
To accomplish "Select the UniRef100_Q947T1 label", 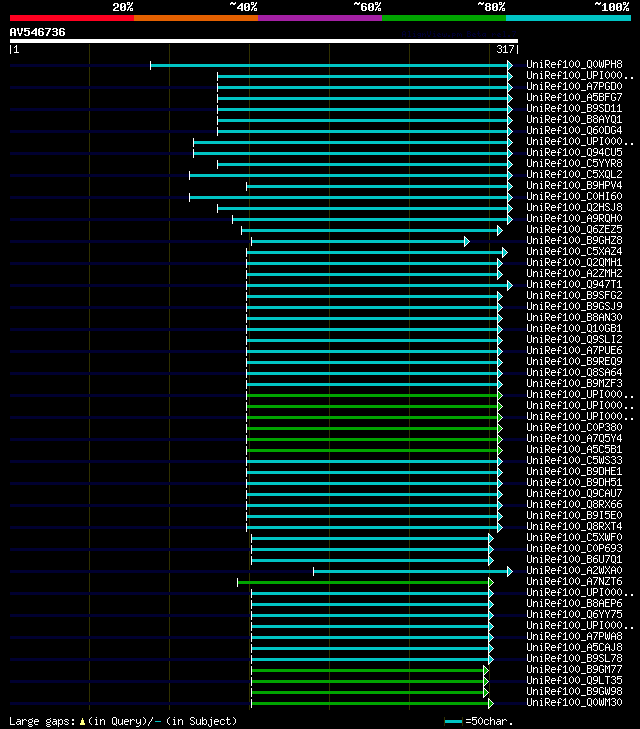I will click(x=574, y=285).
